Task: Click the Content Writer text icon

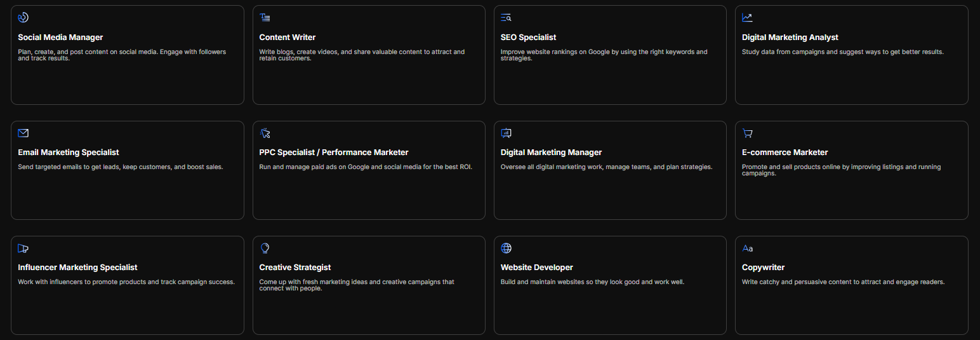Action: click(265, 18)
